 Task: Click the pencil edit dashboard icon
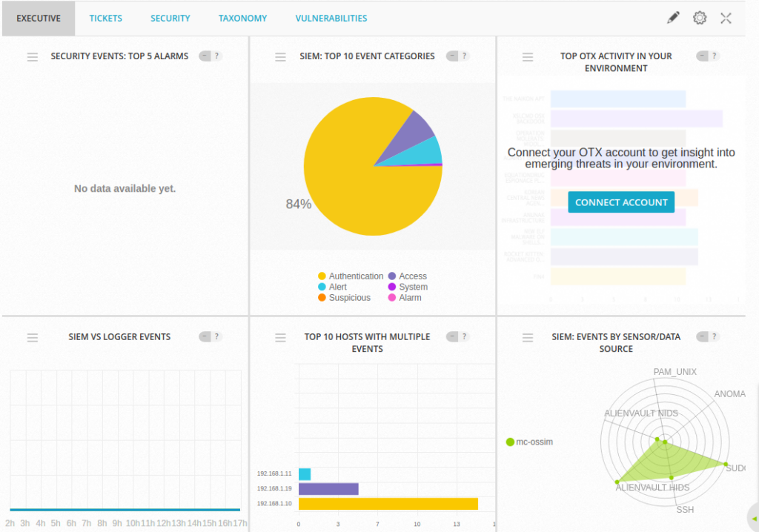coord(673,18)
